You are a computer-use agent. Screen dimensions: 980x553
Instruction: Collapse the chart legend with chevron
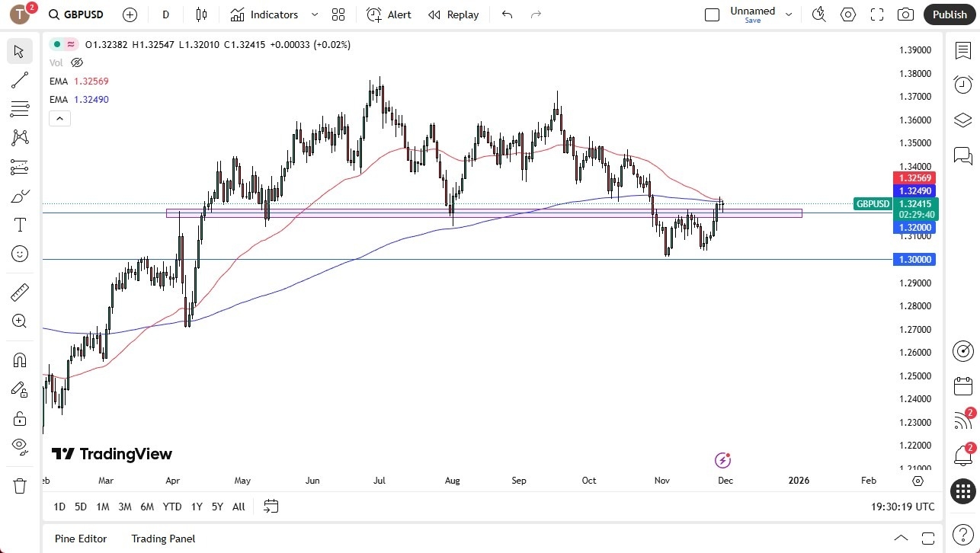59,118
